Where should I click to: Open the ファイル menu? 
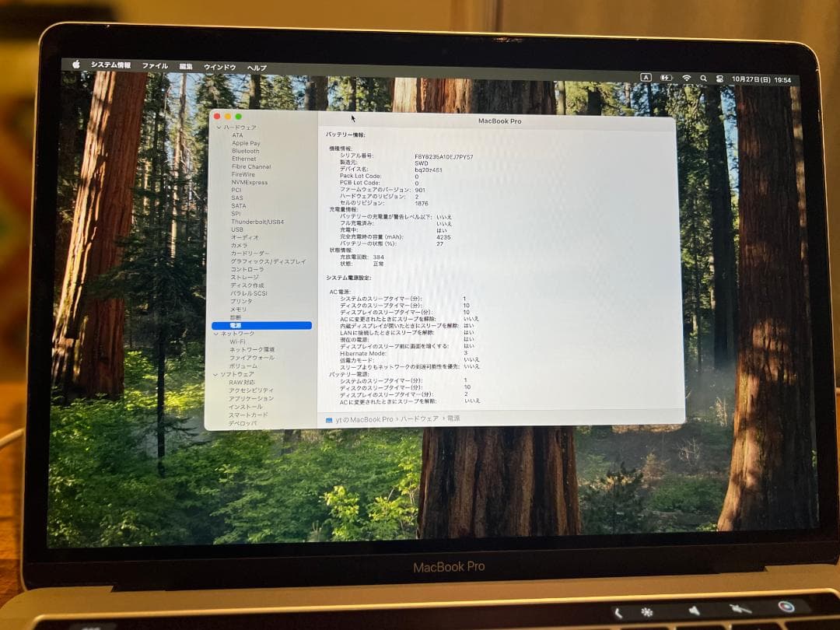[155, 66]
